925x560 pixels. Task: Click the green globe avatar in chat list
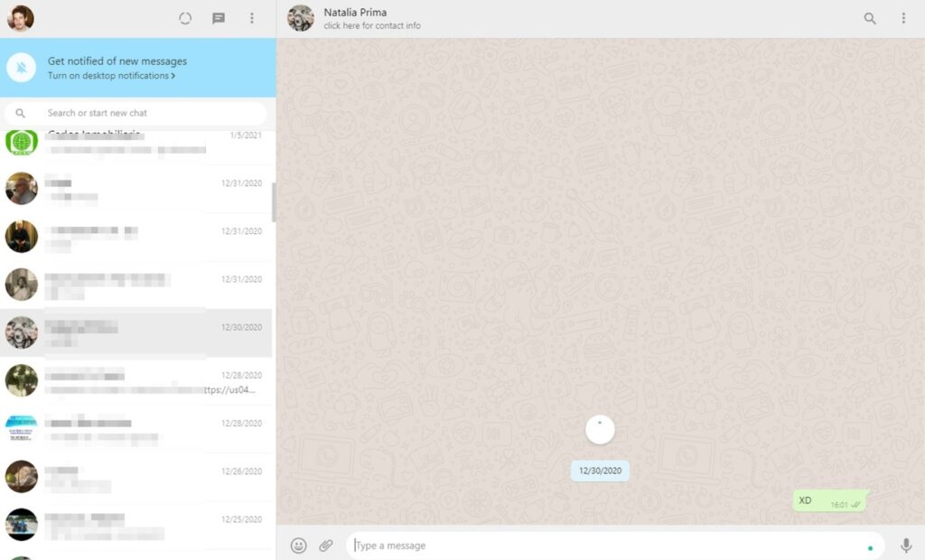point(22,142)
